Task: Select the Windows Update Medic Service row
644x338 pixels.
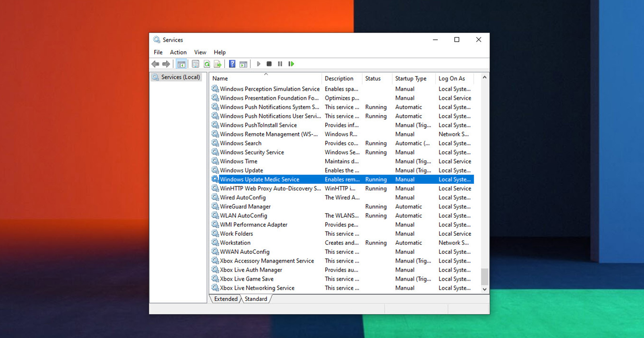Action: click(342, 179)
